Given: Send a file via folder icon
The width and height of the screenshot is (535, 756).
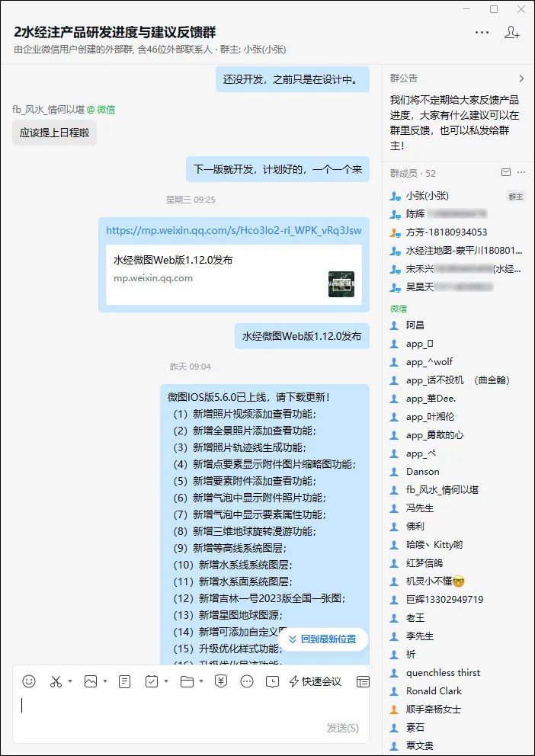Looking at the screenshot, I should click(187, 681).
